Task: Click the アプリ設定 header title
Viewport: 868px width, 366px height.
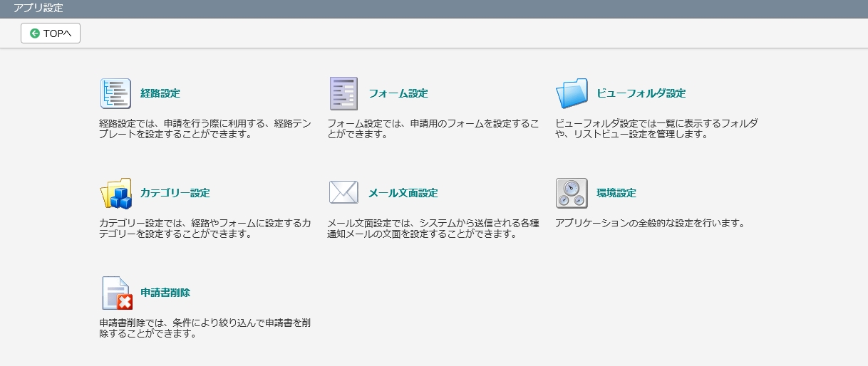Action: (x=38, y=9)
